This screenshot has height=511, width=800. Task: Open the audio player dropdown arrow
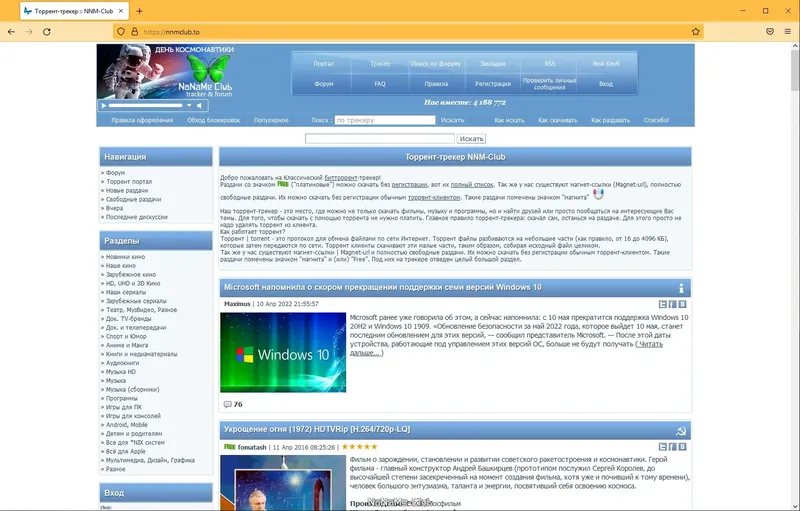point(189,106)
